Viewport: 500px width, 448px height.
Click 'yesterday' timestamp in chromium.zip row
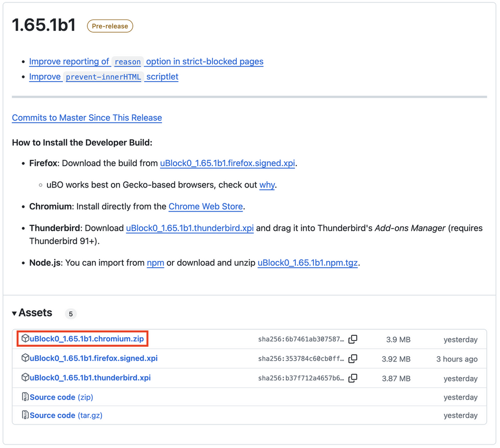tap(460, 340)
